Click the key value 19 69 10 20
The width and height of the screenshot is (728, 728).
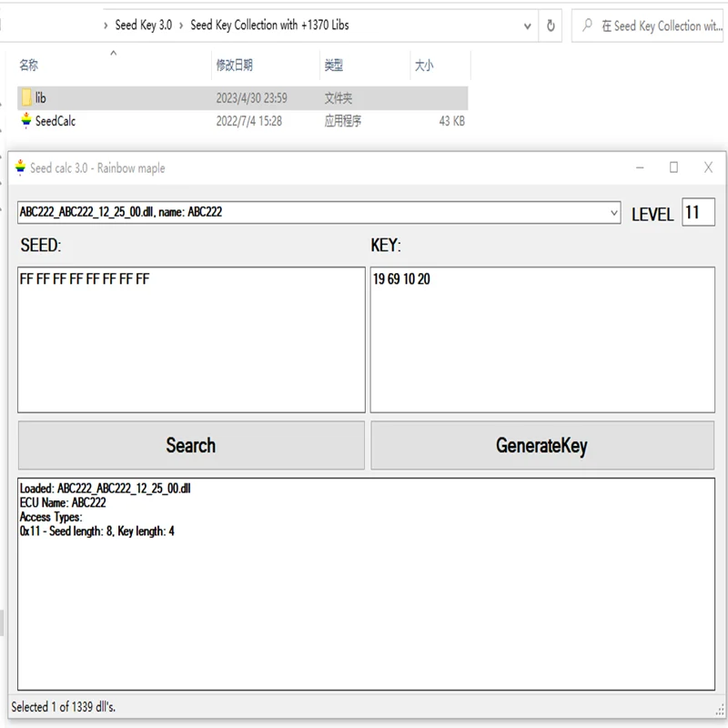401,279
